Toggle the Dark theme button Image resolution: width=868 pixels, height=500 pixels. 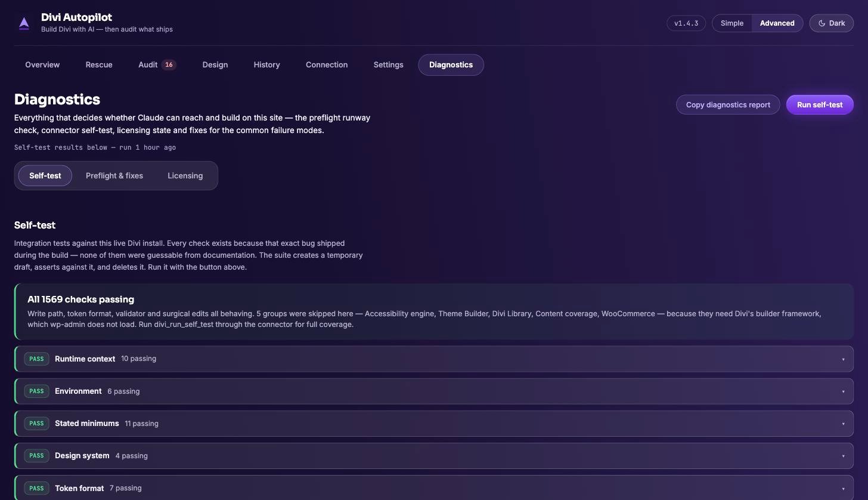coord(831,23)
